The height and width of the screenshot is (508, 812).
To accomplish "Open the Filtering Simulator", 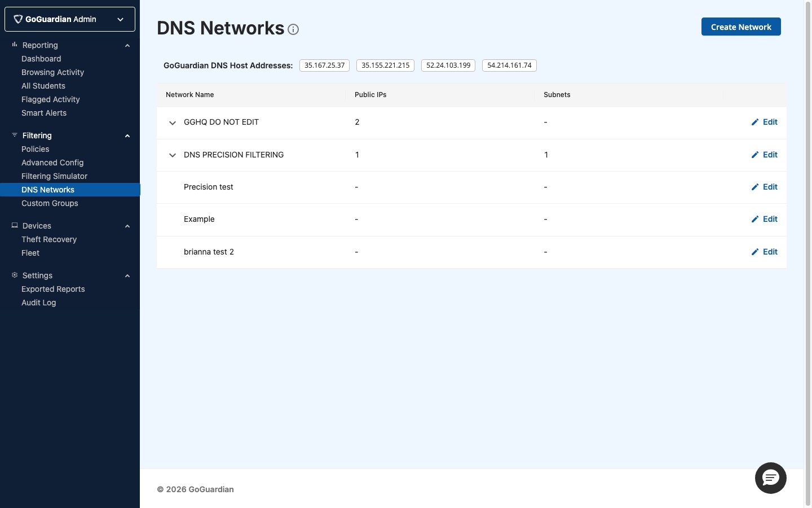I will pos(54,176).
